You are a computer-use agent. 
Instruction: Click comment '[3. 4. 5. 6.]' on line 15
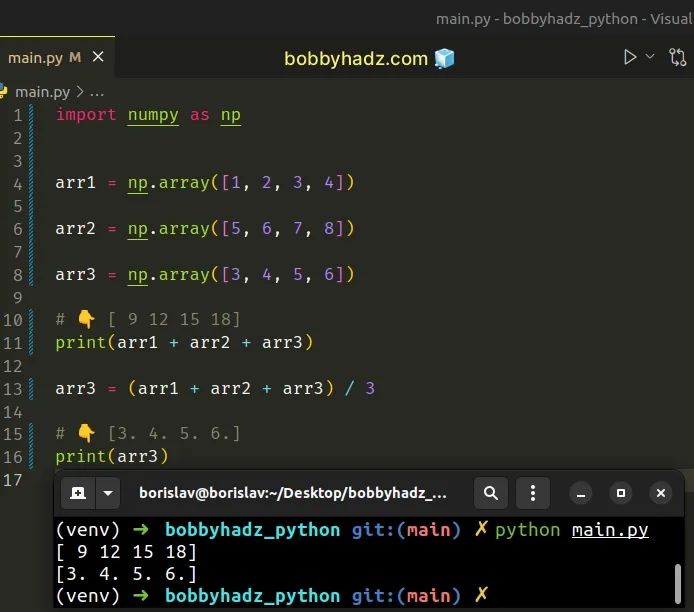tap(174, 434)
